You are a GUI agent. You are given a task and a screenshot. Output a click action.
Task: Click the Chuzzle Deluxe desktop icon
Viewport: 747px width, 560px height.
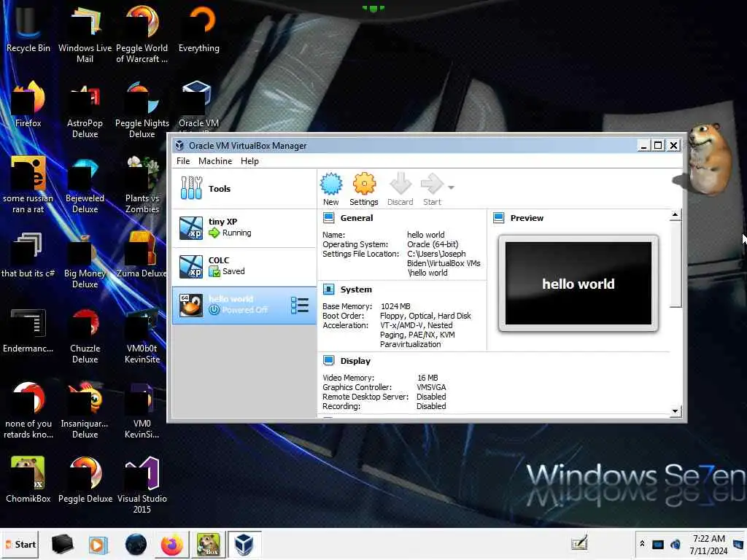[x=85, y=335]
